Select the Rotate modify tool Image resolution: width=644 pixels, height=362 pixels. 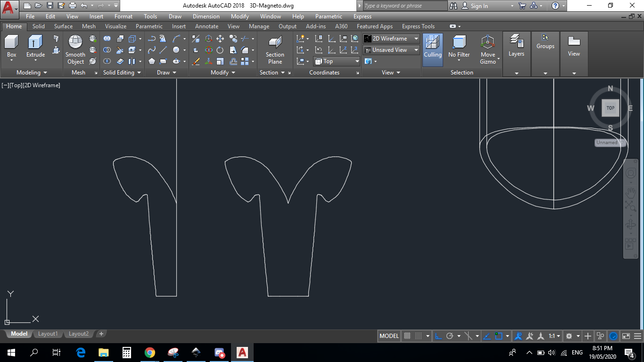click(x=220, y=50)
